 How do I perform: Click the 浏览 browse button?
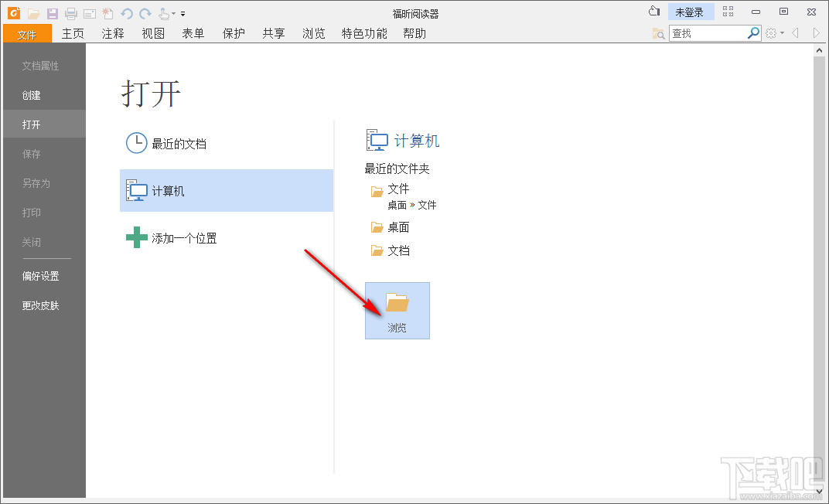[x=397, y=310]
